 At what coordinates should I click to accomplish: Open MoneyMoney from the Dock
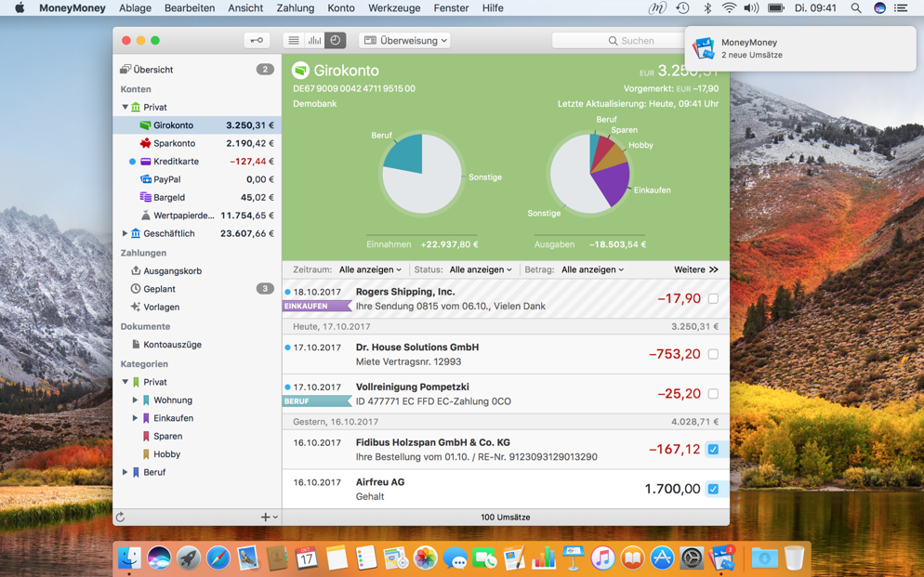(722, 557)
